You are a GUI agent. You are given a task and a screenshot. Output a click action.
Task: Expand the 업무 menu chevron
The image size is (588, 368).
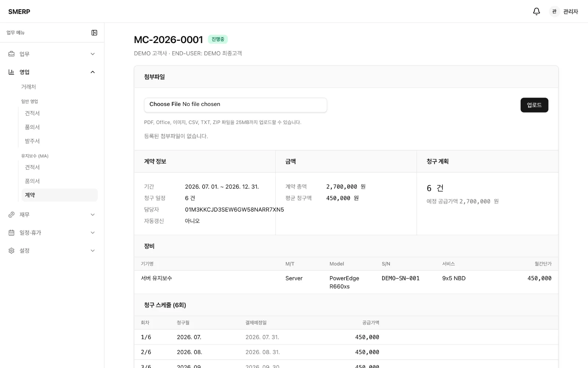[x=93, y=54]
